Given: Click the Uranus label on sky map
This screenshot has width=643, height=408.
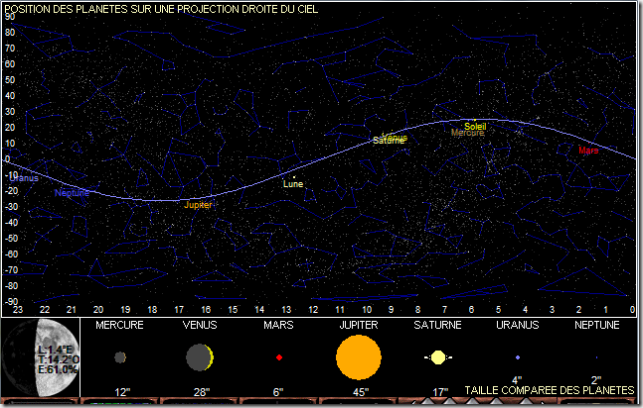Looking at the screenshot, I should tap(24, 178).
